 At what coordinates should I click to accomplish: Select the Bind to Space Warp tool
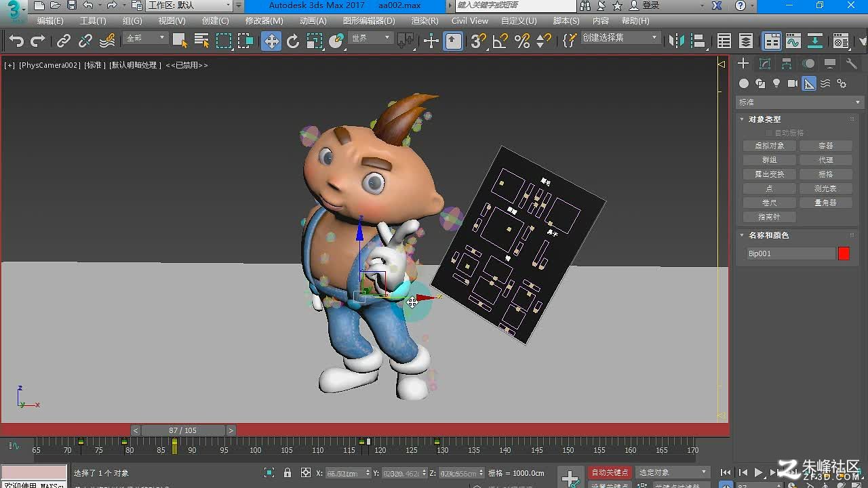107,41
